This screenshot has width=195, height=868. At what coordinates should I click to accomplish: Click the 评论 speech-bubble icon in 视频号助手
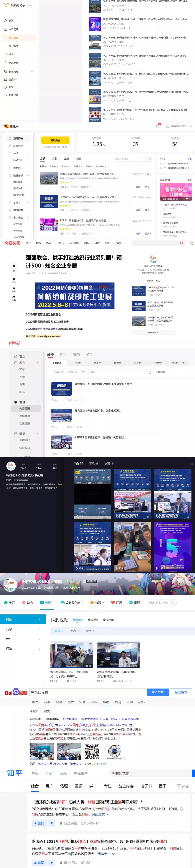pyautogui.click(x=5, y=54)
